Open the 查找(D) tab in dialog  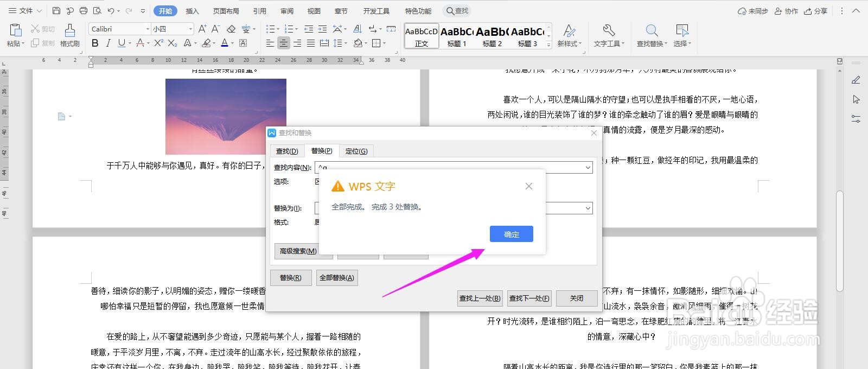pos(287,151)
